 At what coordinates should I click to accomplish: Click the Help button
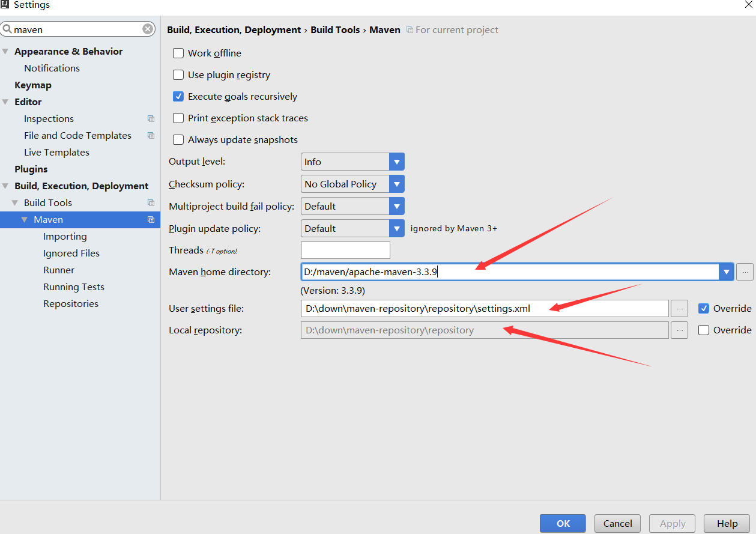point(727,523)
